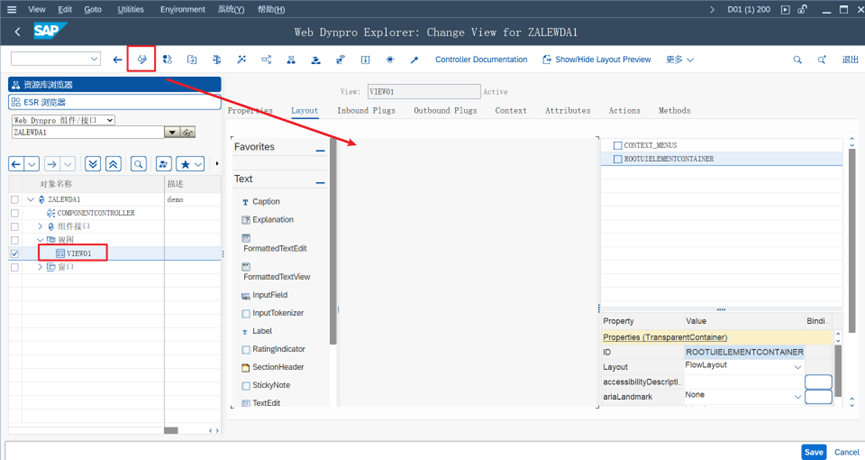
Task: Click the Cancel button at bottom right
Action: pos(847,452)
